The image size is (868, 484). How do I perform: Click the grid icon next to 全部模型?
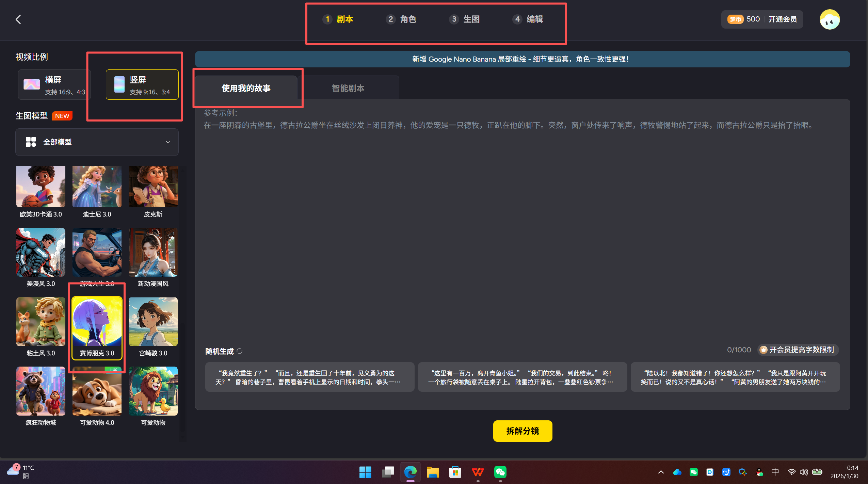pos(31,142)
